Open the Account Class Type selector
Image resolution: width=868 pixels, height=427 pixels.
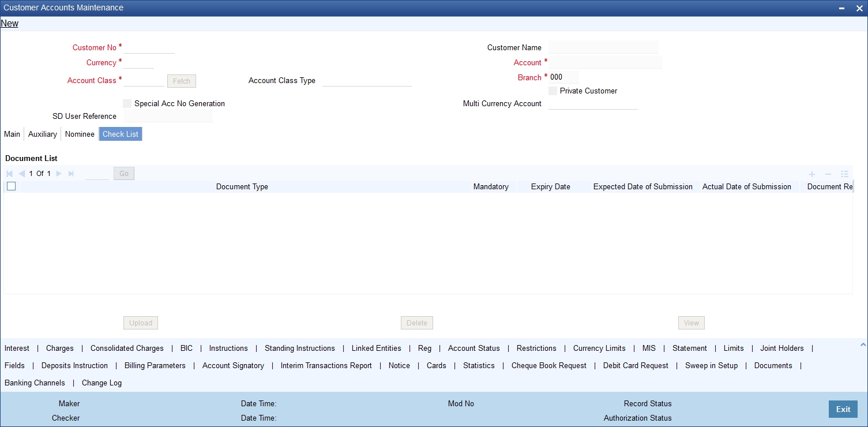click(367, 81)
